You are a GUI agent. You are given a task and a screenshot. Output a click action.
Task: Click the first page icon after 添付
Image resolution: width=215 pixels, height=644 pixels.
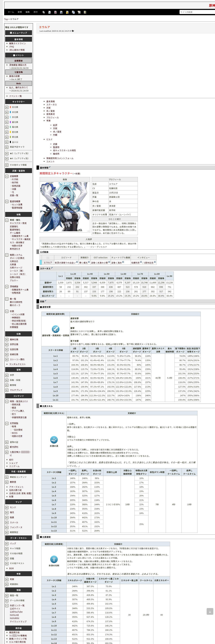(44, 12)
